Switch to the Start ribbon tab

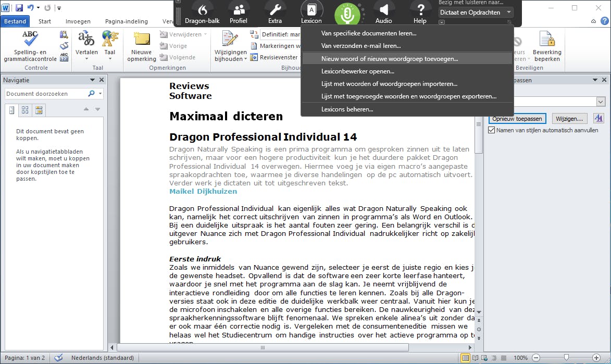44,21
